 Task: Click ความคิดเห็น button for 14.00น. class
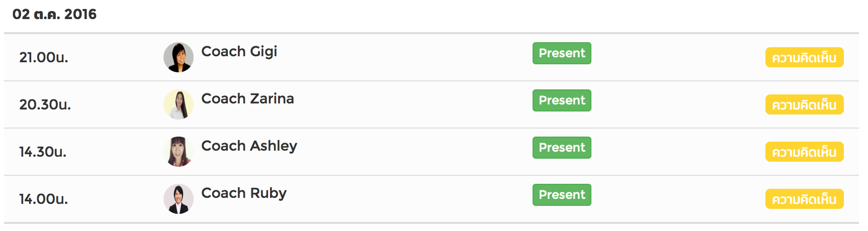(x=804, y=199)
